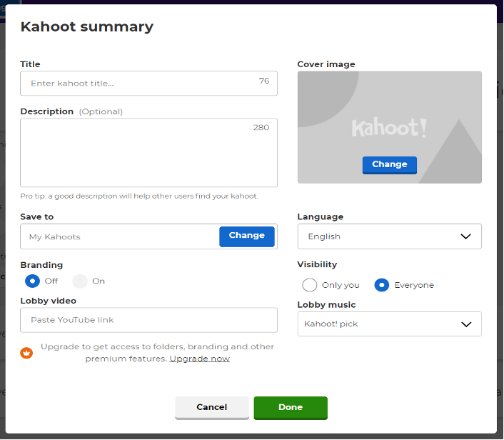Click the green Done button
Image resolution: width=504 pixels, height=440 pixels.
291,408
